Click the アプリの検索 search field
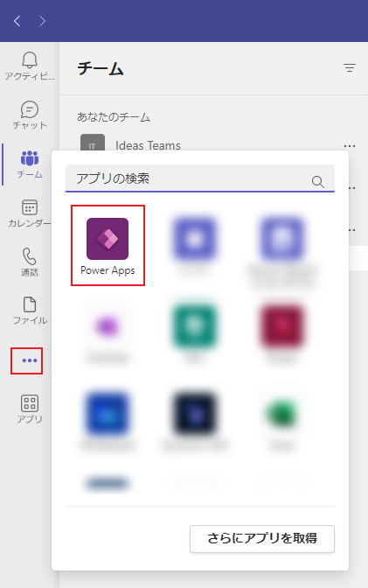 pyautogui.click(x=200, y=178)
